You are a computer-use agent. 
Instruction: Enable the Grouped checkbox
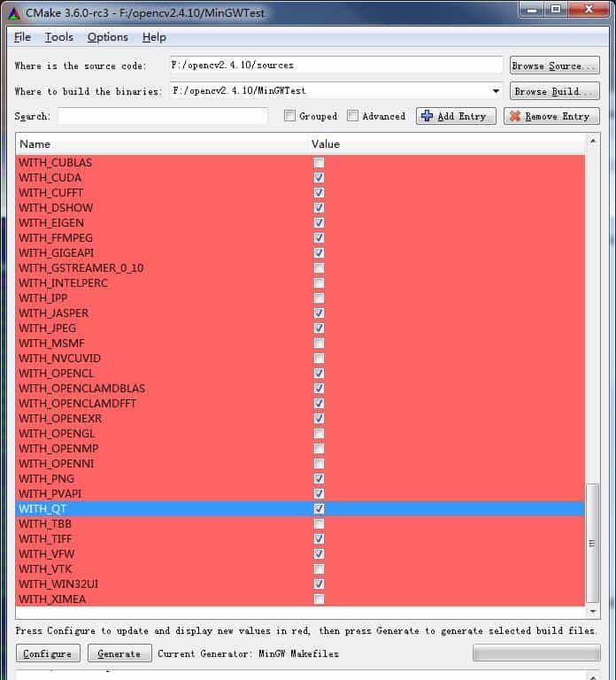289,115
